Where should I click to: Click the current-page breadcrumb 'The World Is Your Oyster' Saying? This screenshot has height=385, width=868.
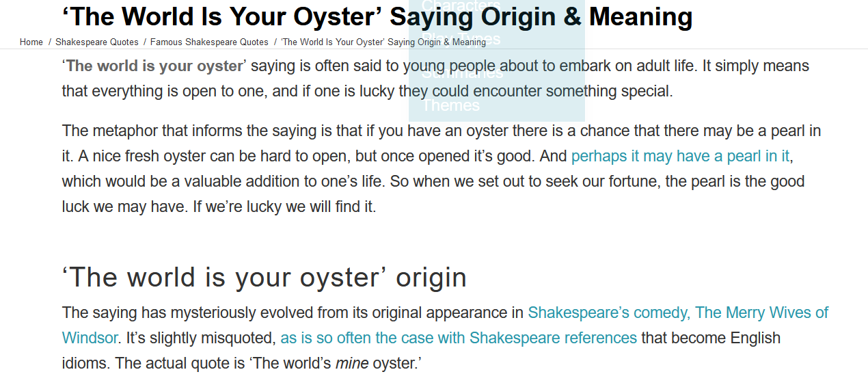click(383, 42)
